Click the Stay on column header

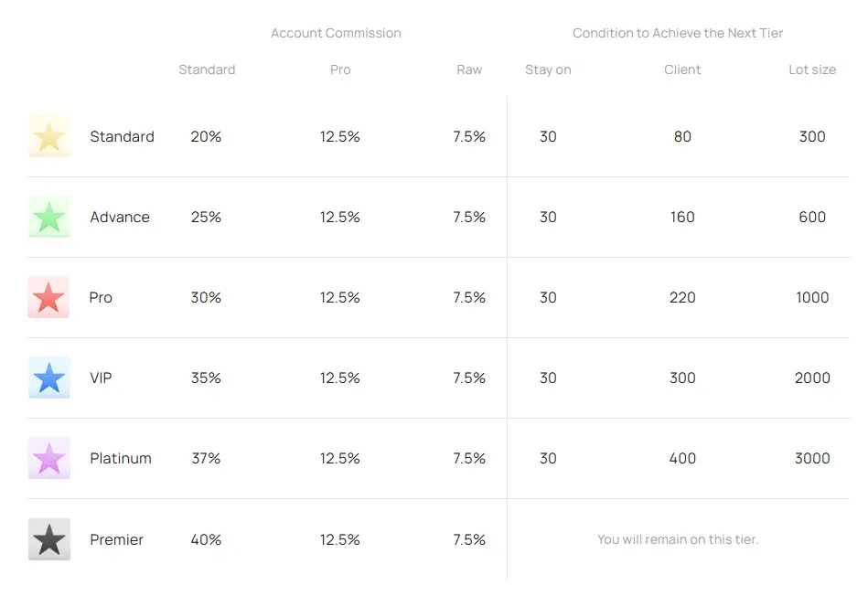click(548, 69)
